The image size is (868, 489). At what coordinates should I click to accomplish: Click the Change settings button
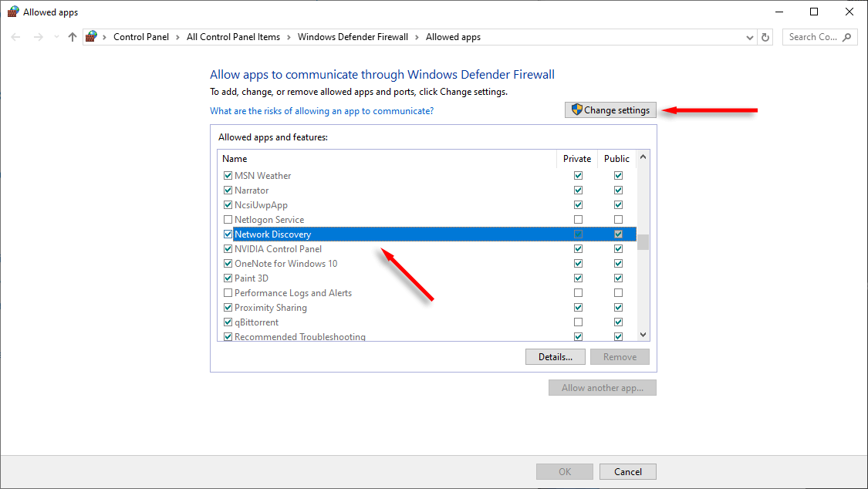pos(610,110)
